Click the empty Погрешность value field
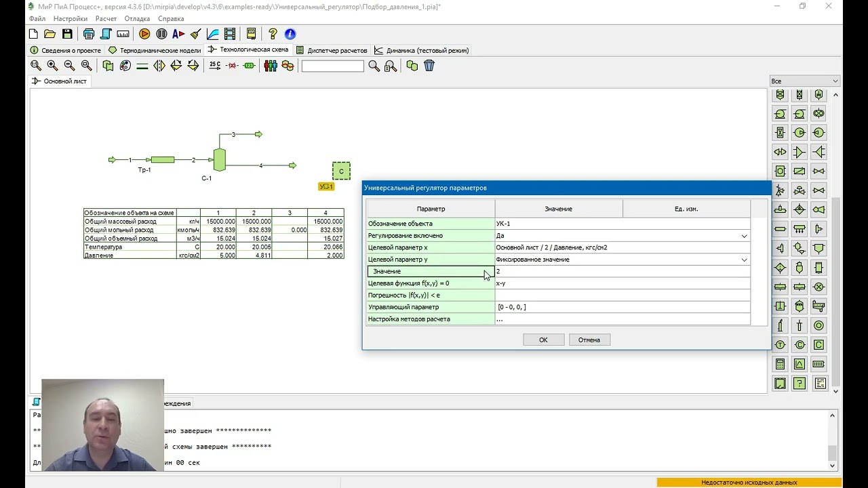 coord(623,296)
